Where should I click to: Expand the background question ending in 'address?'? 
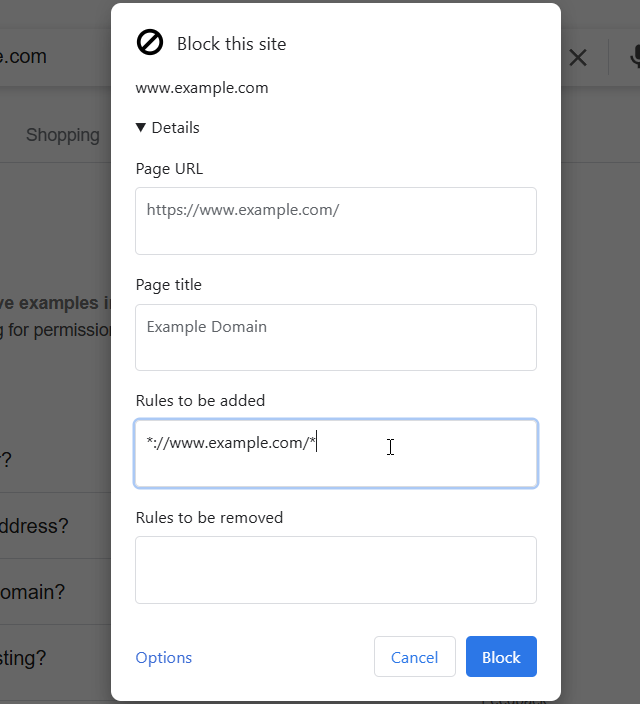point(35,526)
